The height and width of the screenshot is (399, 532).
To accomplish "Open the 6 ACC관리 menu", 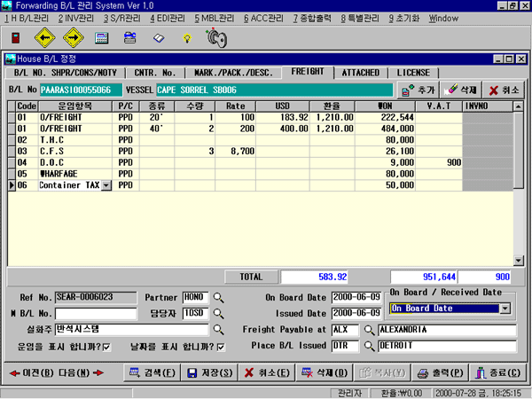I will click(263, 19).
